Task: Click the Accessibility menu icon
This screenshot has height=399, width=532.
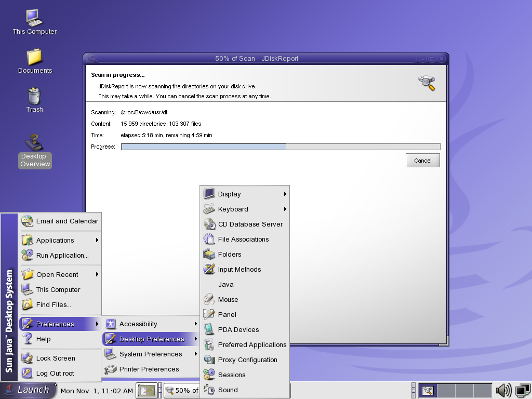Action: (110, 324)
